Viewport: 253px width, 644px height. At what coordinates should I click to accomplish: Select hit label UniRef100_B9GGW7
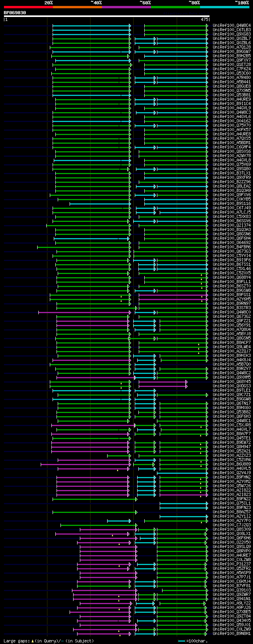point(232,51)
